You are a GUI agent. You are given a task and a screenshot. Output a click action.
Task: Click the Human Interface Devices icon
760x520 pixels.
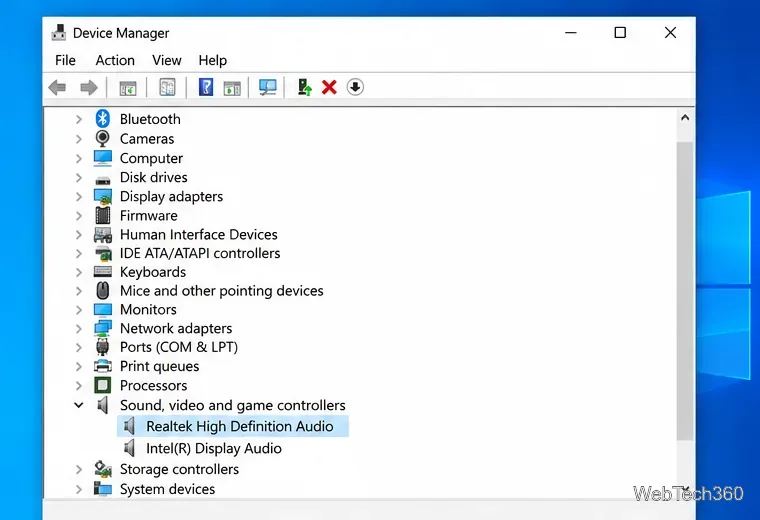103,235
